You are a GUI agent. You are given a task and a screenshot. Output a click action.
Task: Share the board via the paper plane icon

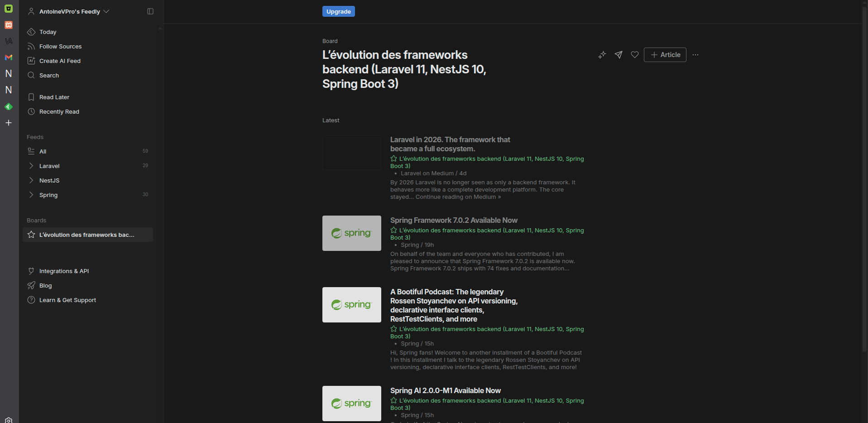[x=618, y=55]
